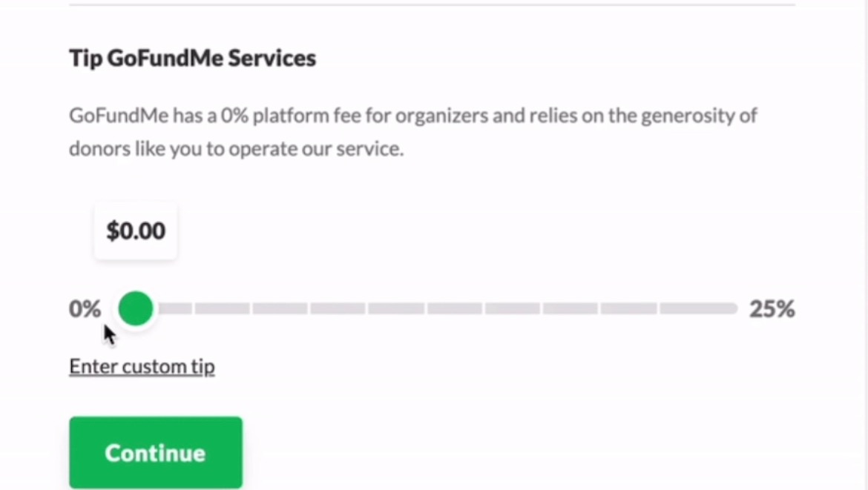Click the 0% minimum slider label
Image resolution: width=868 pixels, height=490 pixels.
coord(85,309)
